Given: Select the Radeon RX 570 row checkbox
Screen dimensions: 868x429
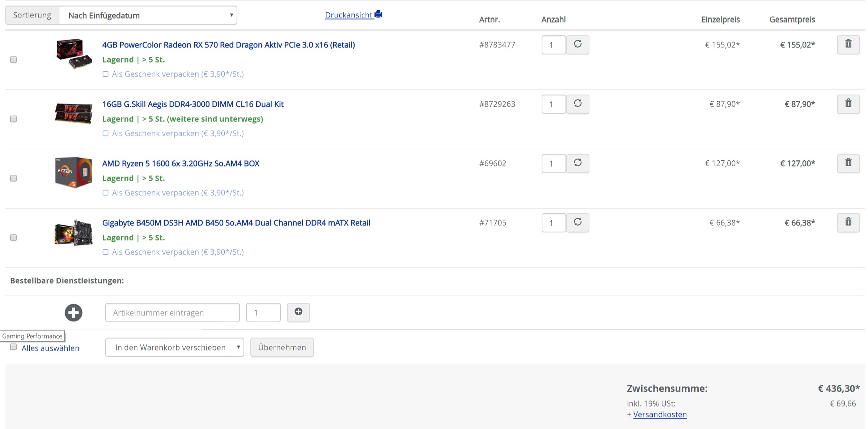Looking at the screenshot, I should pos(13,59).
